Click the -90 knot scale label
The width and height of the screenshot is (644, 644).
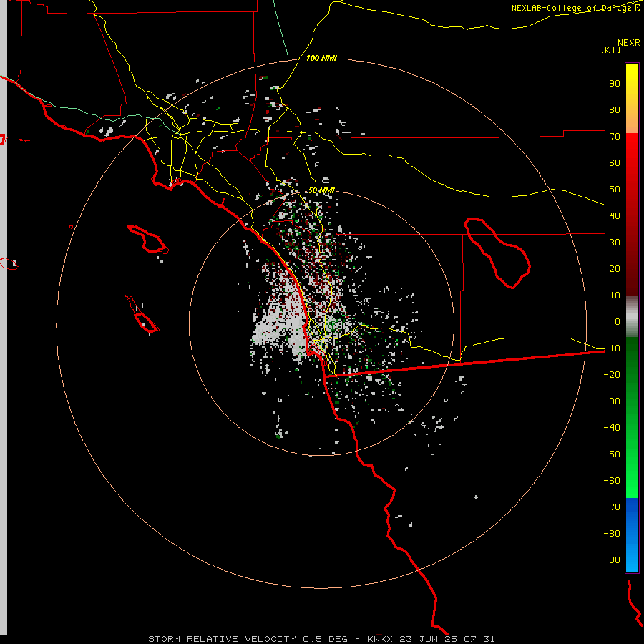[612, 560]
